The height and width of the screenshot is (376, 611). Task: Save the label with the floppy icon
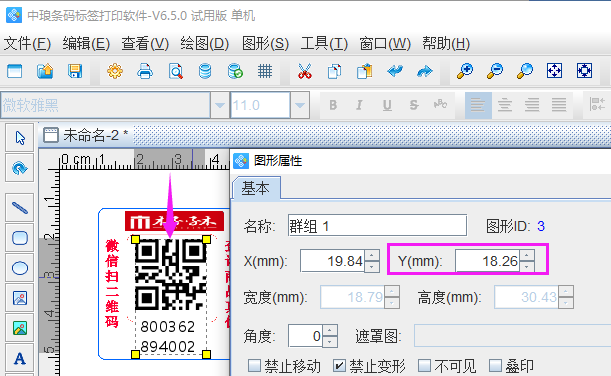point(75,71)
